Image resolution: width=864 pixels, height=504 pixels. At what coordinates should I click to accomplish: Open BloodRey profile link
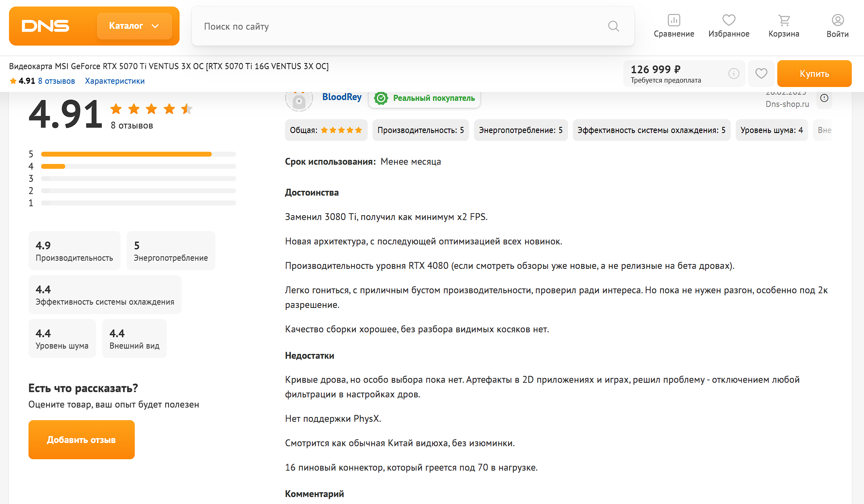click(x=342, y=97)
